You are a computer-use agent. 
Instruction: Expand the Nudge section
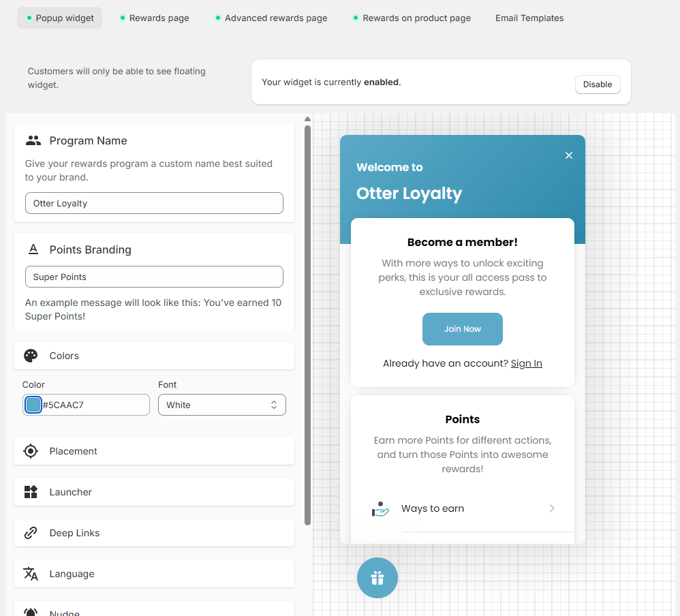(155, 609)
